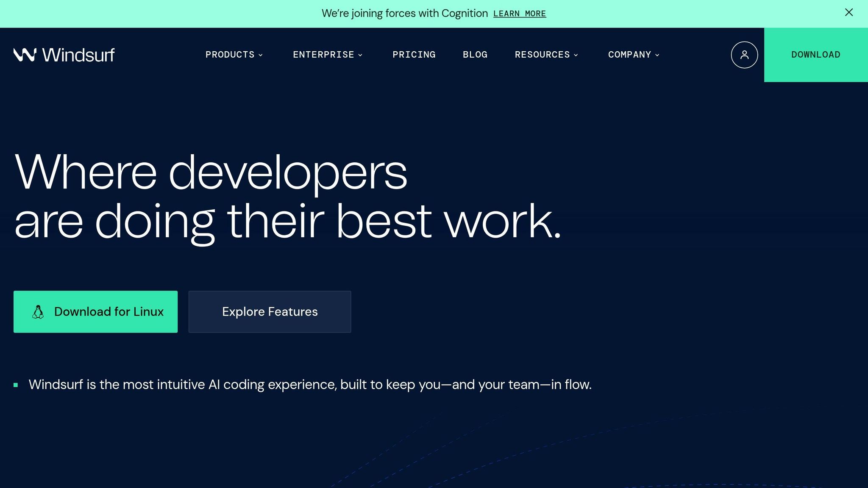The height and width of the screenshot is (488, 868).
Task: Click the Windsurf wordmark text
Action: (x=78, y=55)
